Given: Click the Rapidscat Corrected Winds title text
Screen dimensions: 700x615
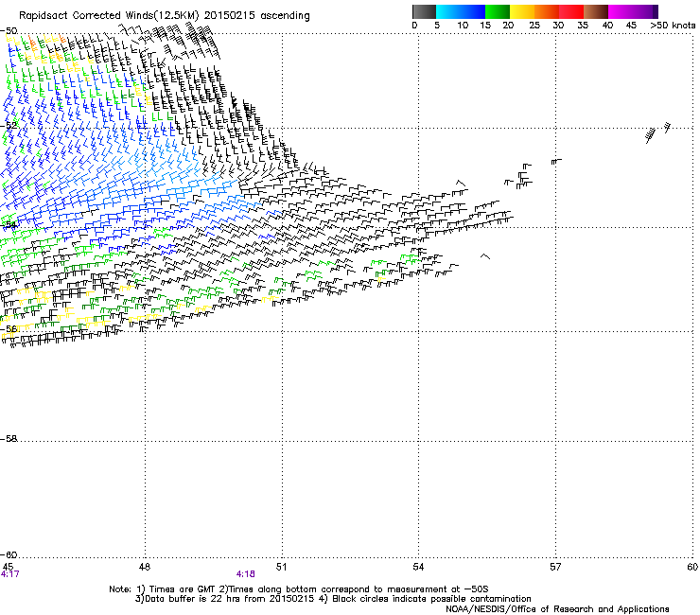Looking at the screenshot, I should 165,16.
